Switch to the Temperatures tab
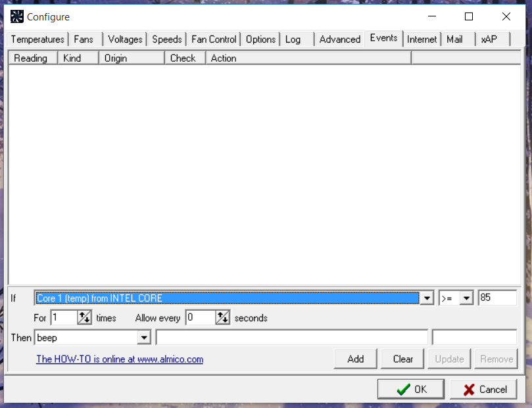The height and width of the screenshot is (408, 532). coord(37,39)
